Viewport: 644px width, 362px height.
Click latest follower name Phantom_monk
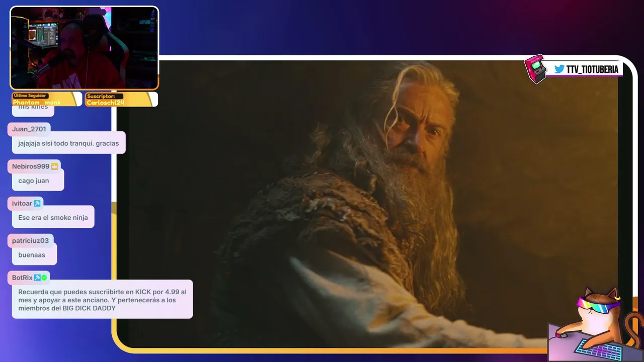point(37,103)
